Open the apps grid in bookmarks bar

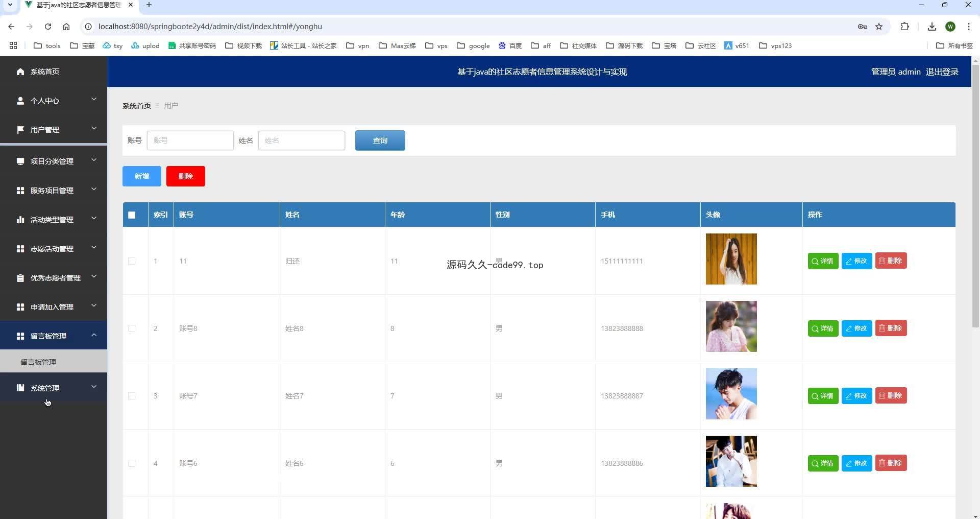click(13, 45)
